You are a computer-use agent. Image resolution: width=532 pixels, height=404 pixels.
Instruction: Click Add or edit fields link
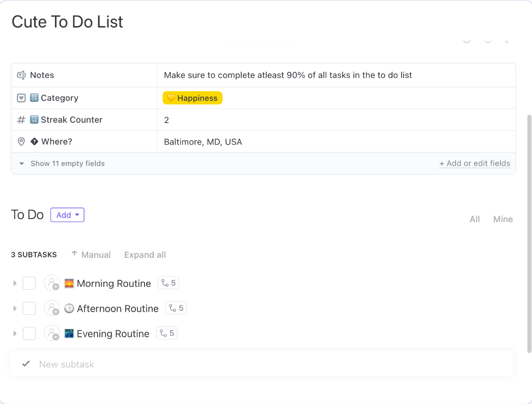(474, 164)
